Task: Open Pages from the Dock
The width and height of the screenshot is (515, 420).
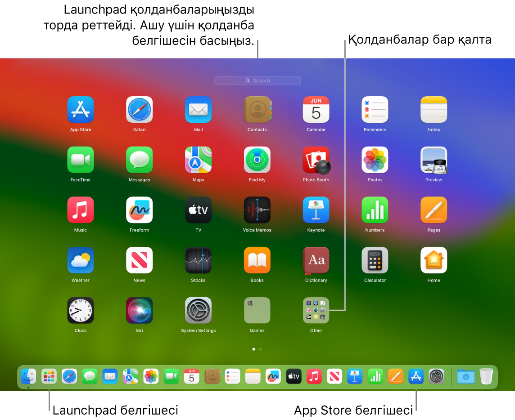Action: pos(395,376)
